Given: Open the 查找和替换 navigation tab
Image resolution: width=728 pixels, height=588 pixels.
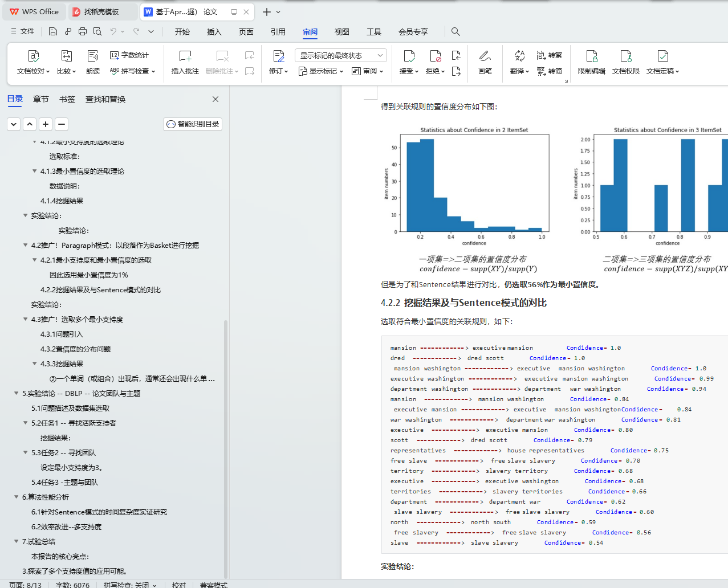Looking at the screenshot, I should (105, 99).
